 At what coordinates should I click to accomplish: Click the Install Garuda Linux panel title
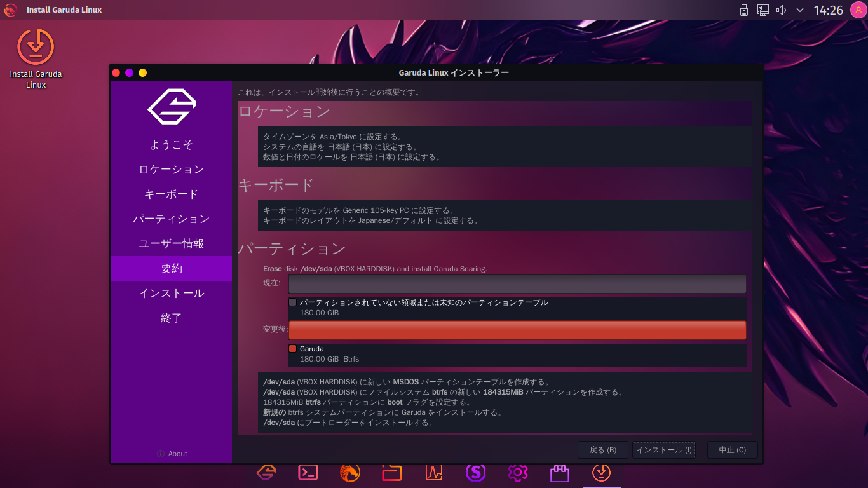[64, 10]
